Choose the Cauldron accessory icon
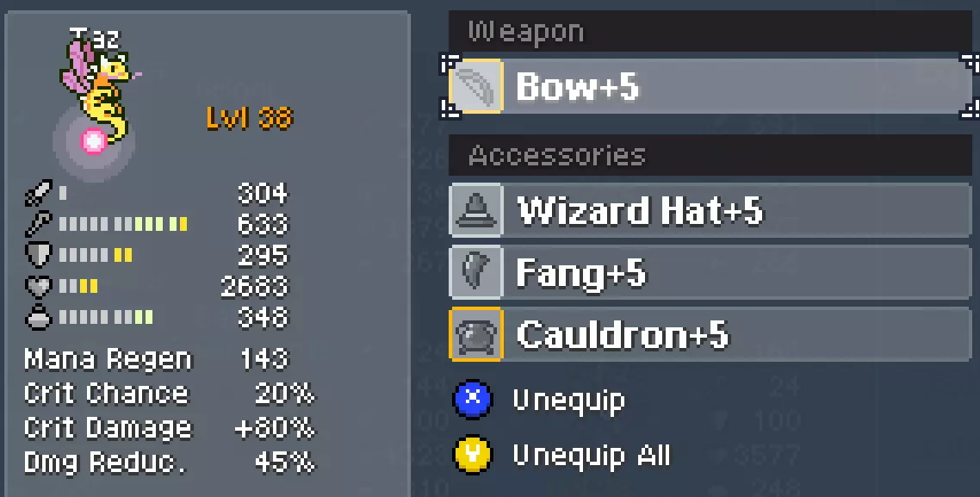 click(x=476, y=334)
